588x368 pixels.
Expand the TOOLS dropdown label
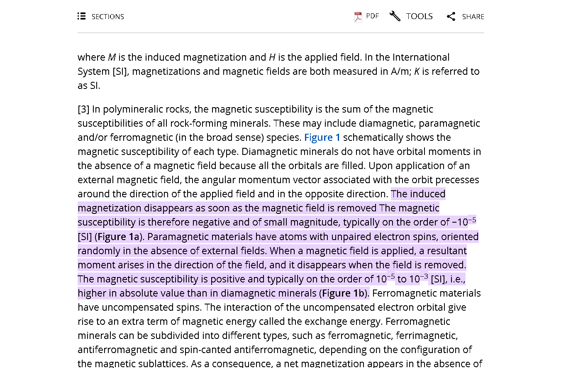click(x=419, y=16)
